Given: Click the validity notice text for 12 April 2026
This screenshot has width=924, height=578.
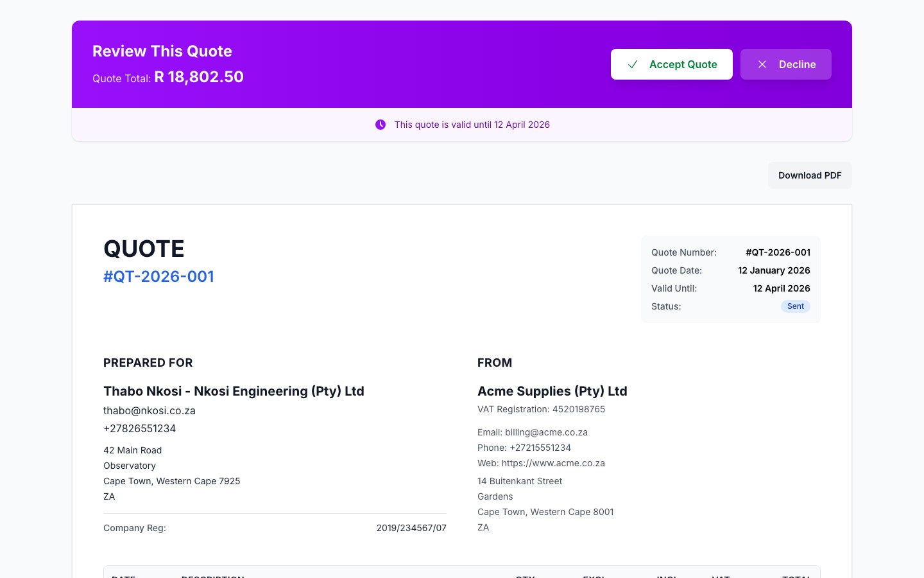Looking at the screenshot, I should point(472,125).
